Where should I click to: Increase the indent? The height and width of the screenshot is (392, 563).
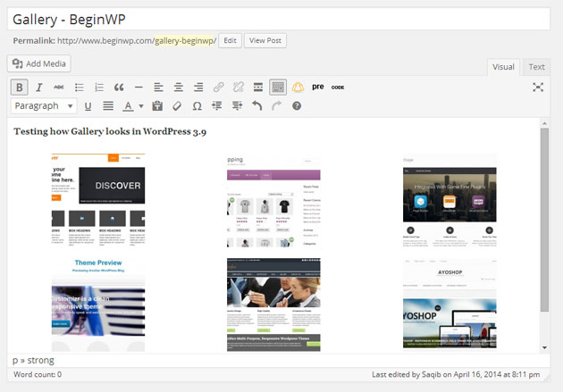coord(237,105)
